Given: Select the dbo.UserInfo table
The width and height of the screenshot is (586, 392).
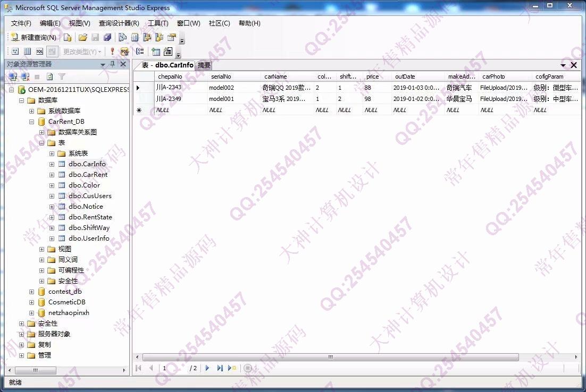Looking at the screenshot, I should (x=89, y=238).
